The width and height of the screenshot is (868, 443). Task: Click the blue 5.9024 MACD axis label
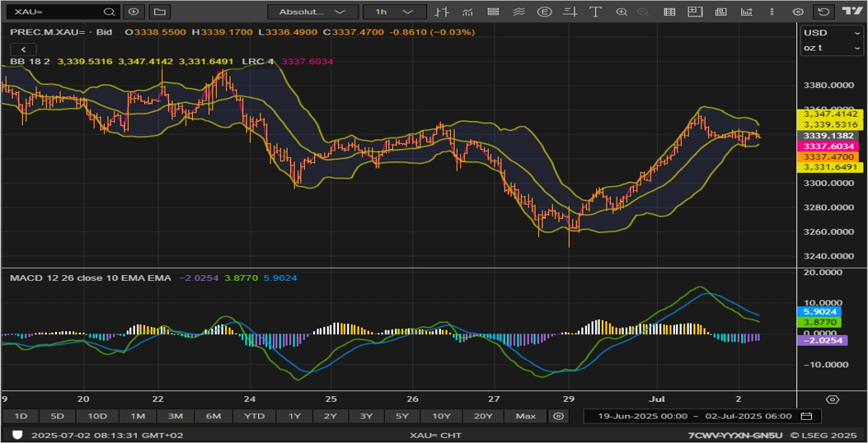pos(819,312)
